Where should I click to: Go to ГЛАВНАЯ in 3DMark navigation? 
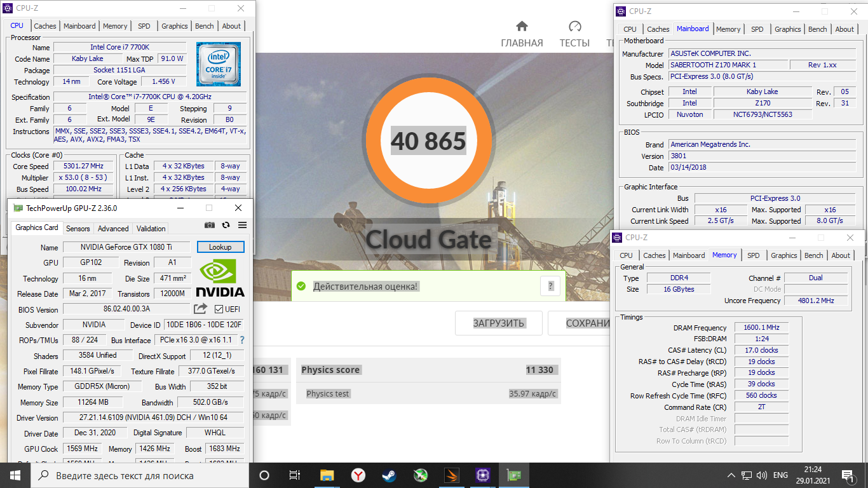click(x=522, y=43)
